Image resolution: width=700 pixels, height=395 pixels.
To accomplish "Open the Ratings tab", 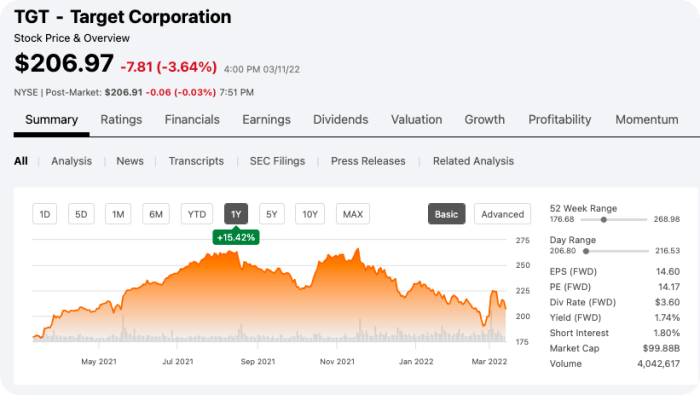I will click(121, 120).
